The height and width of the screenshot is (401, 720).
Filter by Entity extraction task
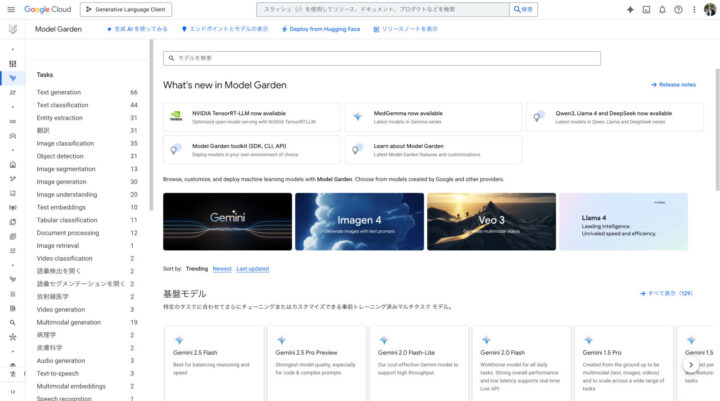click(x=87, y=118)
